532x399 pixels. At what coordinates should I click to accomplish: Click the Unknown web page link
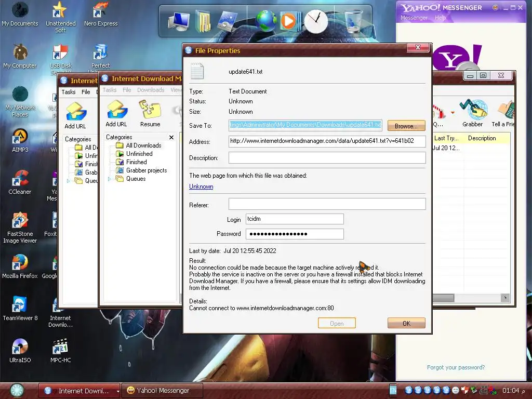click(201, 187)
